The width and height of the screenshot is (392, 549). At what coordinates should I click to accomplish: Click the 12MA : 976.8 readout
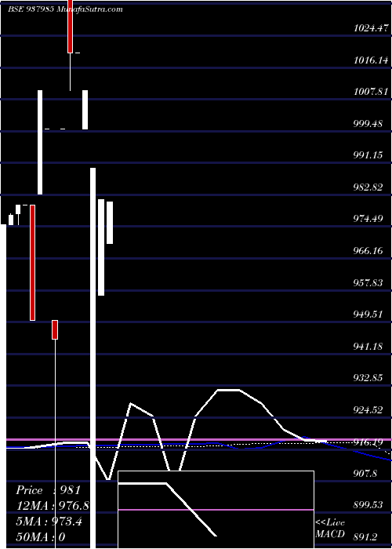pos(53,506)
